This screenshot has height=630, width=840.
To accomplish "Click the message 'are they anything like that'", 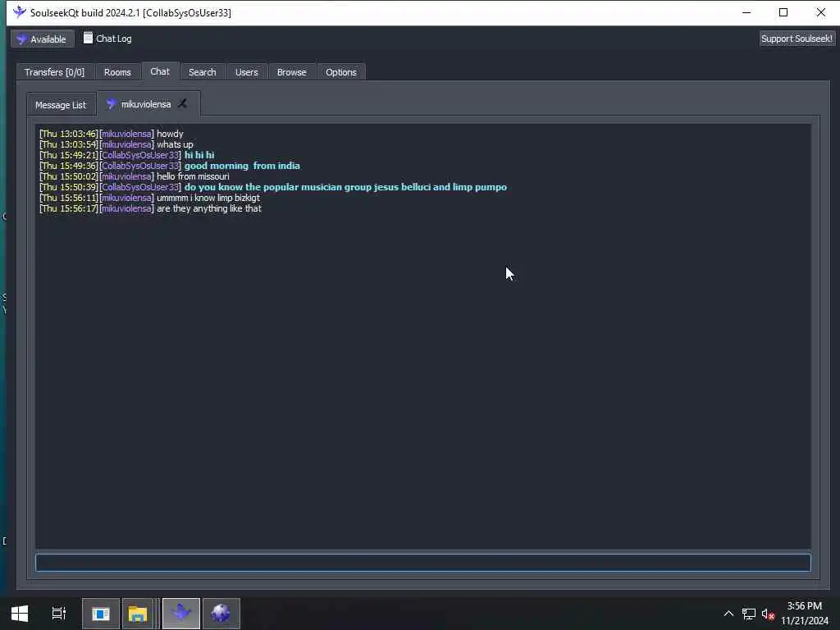I will click(209, 208).
